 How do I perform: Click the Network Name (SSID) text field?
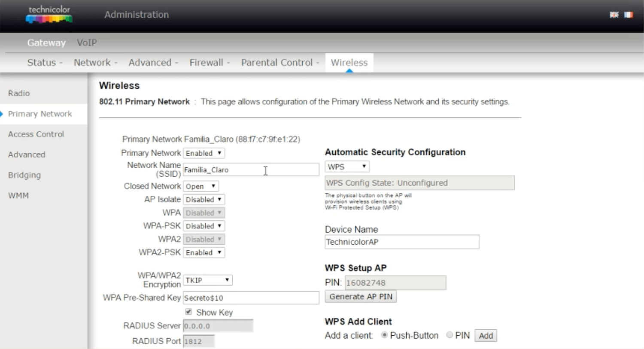pos(251,170)
